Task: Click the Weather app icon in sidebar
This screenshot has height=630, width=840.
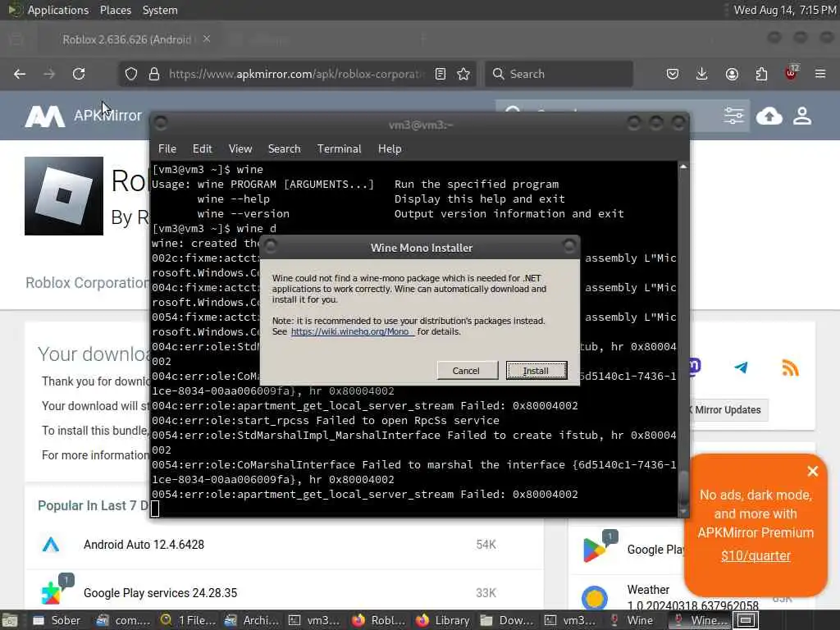Action: 595,598
